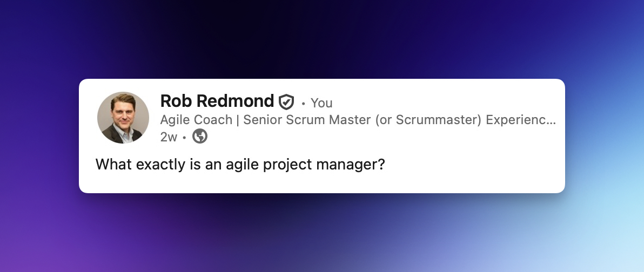Click "Agile Coach" in the headline
Image resolution: width=644 pixels, height=272 pixels.
(x=196, y=120)
